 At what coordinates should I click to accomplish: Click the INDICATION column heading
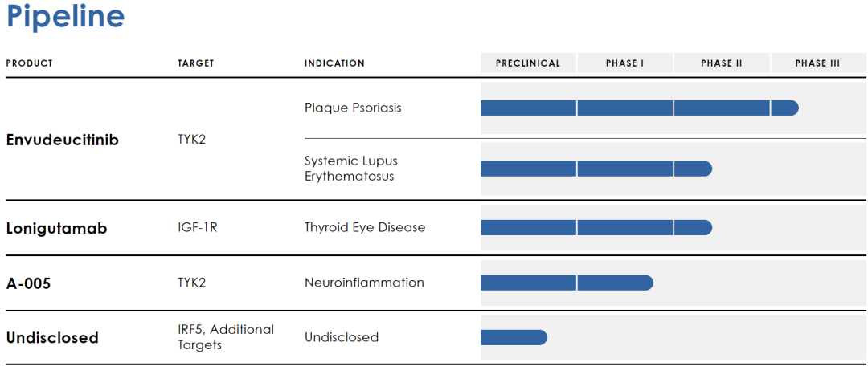coord(334,63)
